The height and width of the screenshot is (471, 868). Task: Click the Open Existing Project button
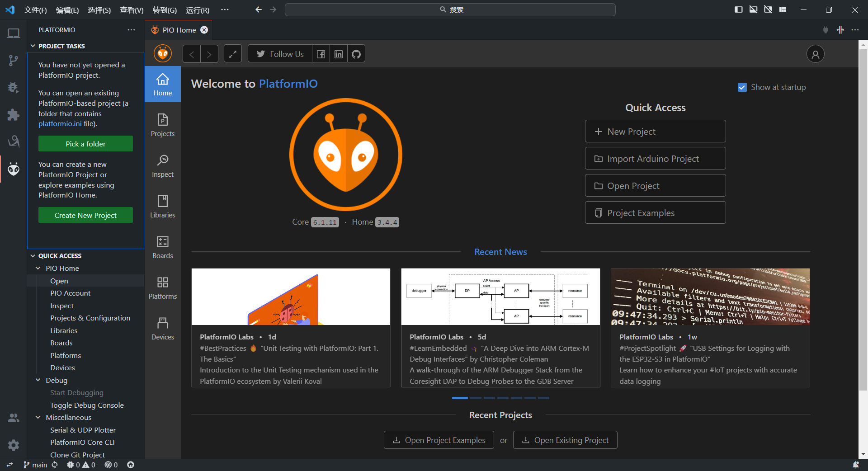pos(565,440)
